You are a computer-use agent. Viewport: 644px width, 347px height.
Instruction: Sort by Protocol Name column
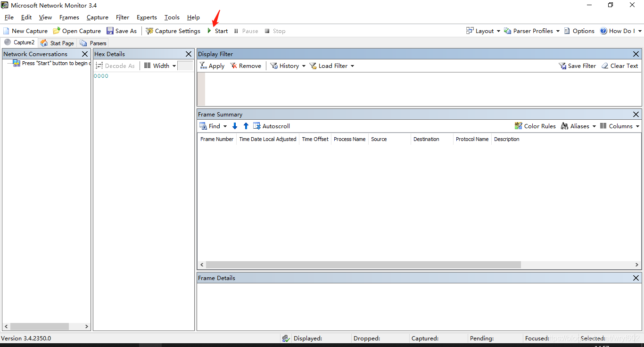[x=472, y=139]
